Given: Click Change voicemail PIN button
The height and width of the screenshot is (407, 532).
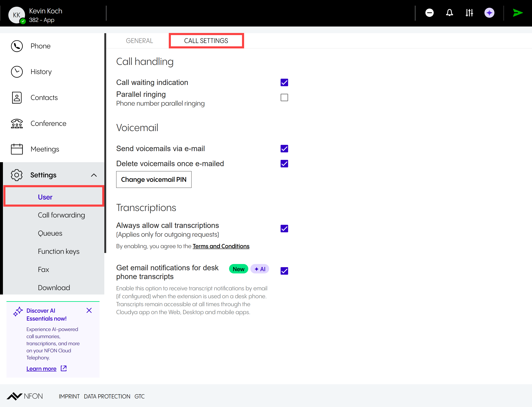Looking at the screenshot, I should (154, 179).
